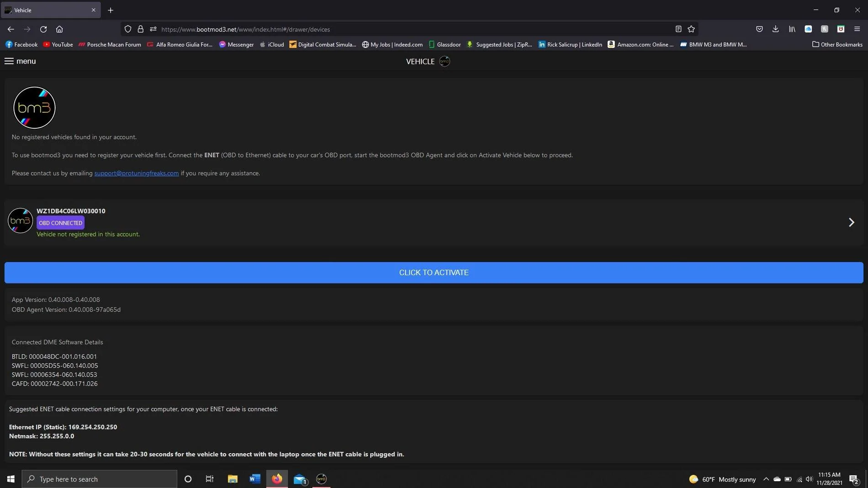Open the Firefox library icon
Screen dimensions: 868x488
coord(792,29)
